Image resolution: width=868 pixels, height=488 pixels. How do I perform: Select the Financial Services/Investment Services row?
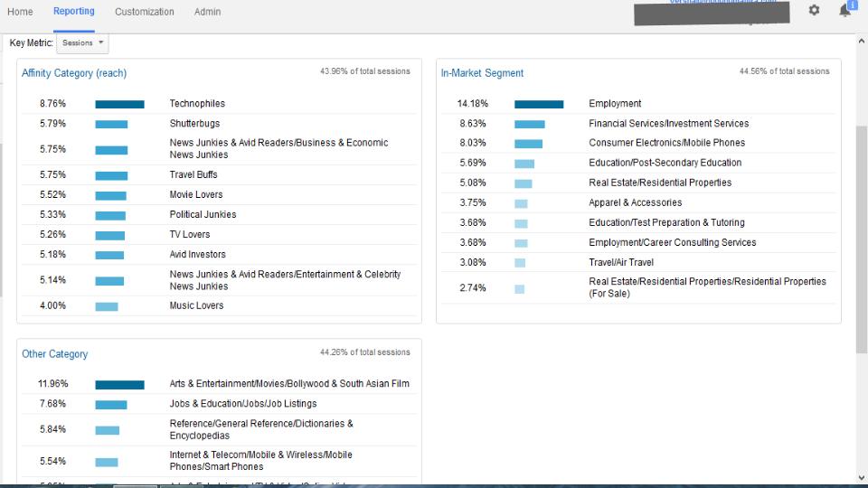pyautogui.click(x=637, y=124)
